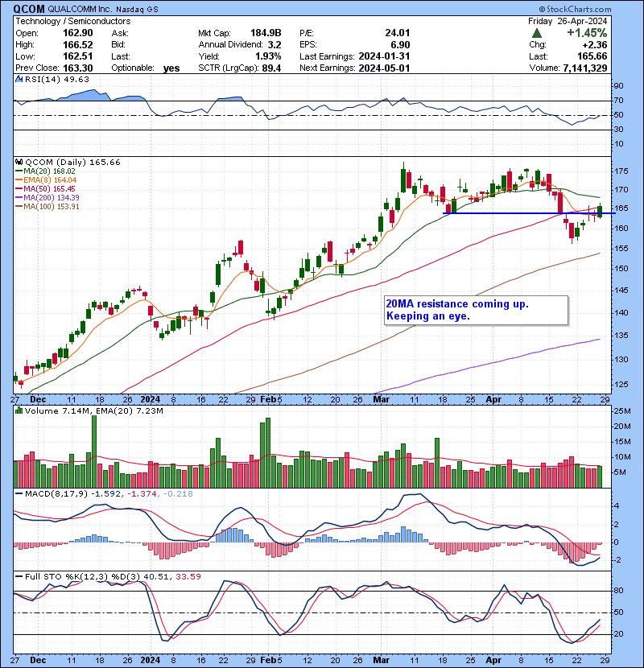644x668 pixels.
Task: Click the Optionable value yes
Action: click(x=171, y=68)
